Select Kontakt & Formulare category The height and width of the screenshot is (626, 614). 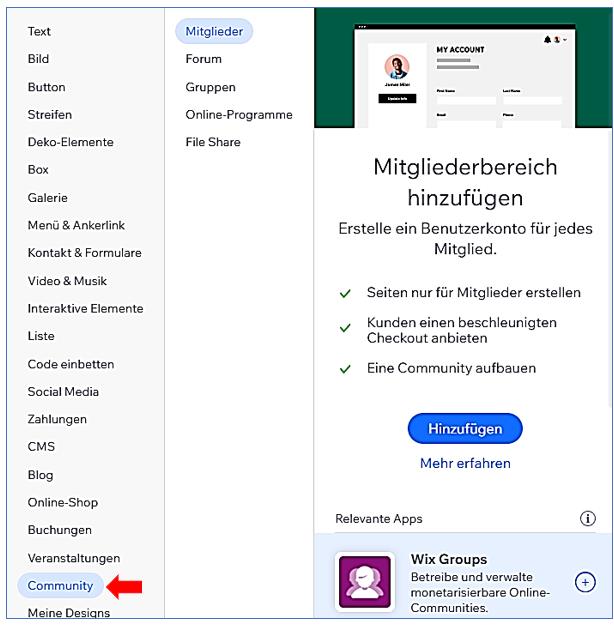[84, 253]
